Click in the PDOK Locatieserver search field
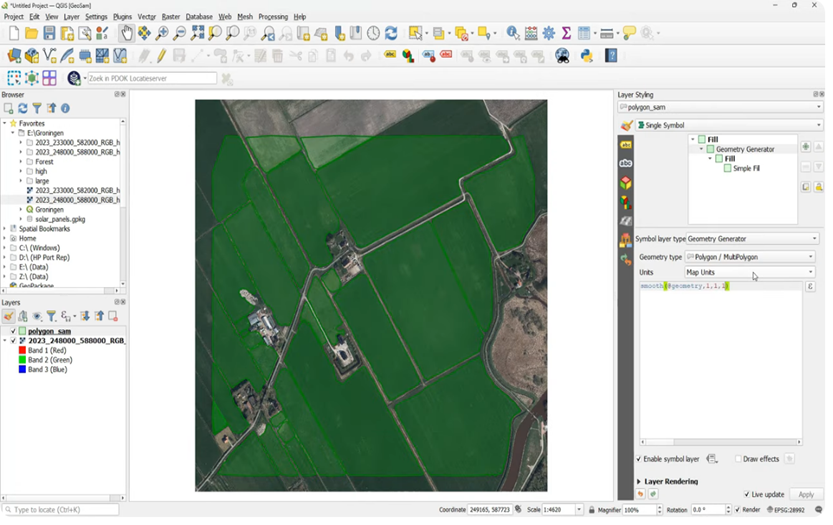 152,79
